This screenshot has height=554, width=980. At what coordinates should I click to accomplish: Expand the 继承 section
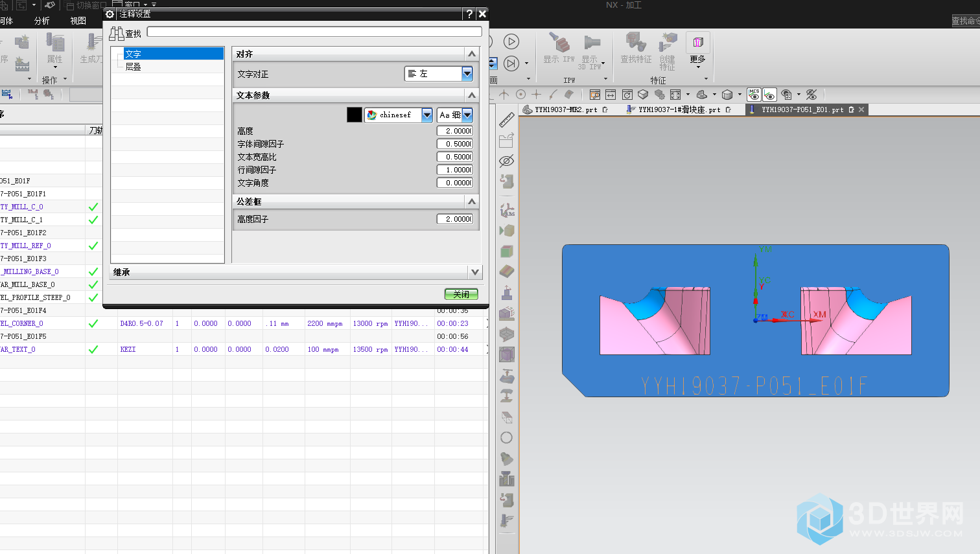(475, 272)
